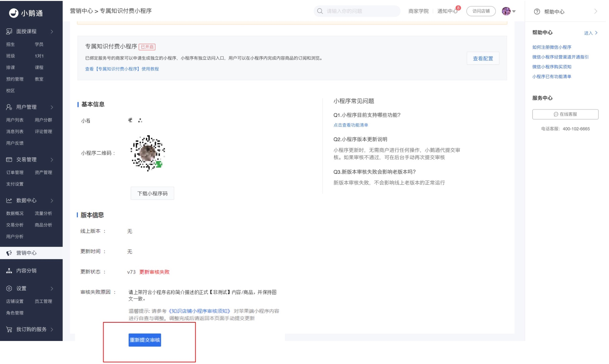This screenshot has width=609, height=364.
Task: Expand the 数据中心 chevron
Action: [52, 200]
